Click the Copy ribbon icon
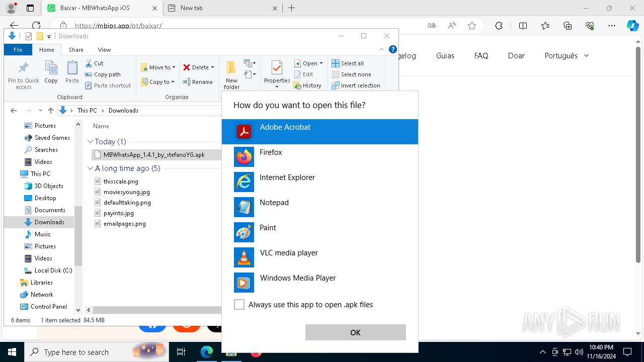Image resolution: width=644 pixels, height=362 pixels. (x=51, y=72)
